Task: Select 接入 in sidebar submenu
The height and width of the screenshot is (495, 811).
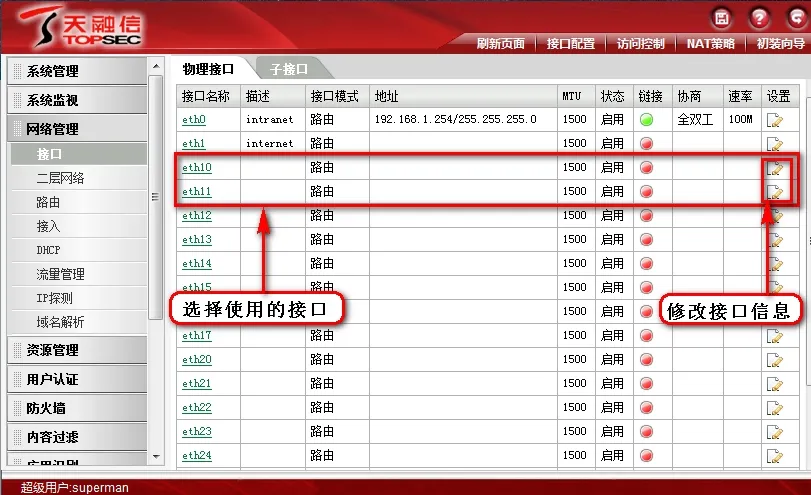Action: click(x=79, y=226)
